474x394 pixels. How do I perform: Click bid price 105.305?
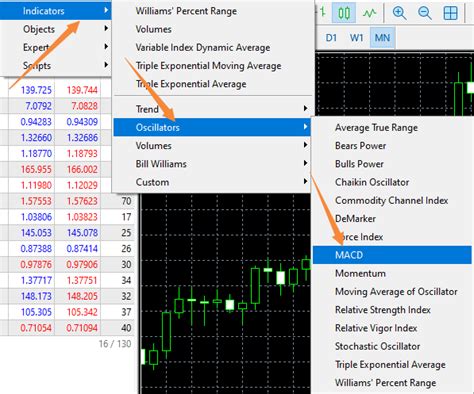[36, 312]
